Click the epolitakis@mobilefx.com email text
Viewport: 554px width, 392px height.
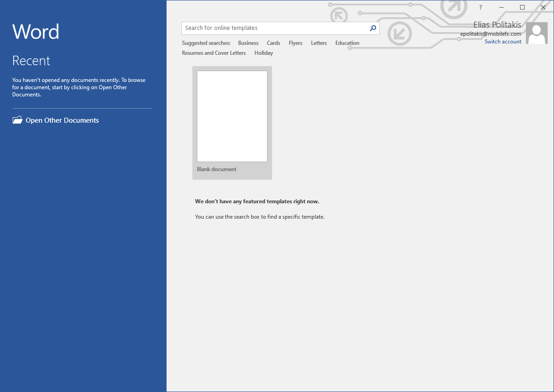(491, 34)
